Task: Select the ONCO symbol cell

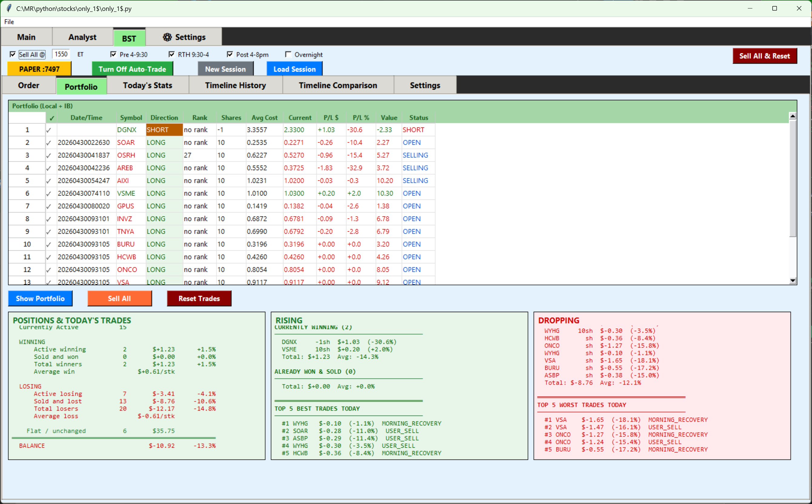Action: pos(131,269)
